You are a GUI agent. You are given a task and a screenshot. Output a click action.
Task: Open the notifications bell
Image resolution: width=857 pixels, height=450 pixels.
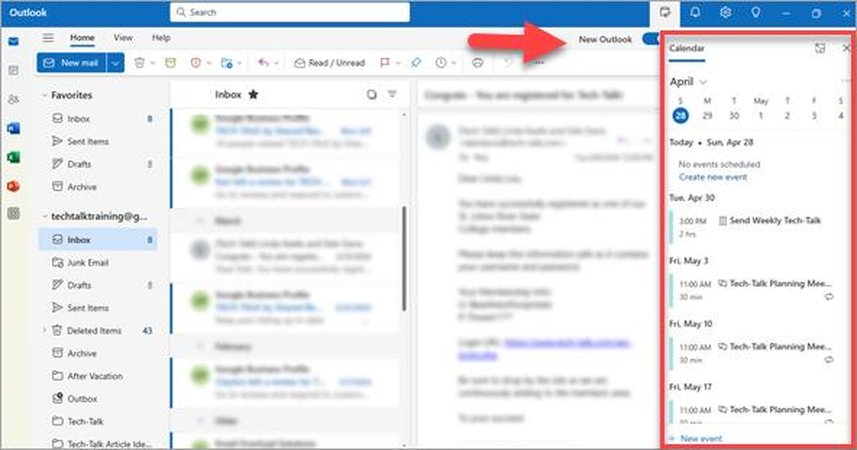tap(695, 12)
